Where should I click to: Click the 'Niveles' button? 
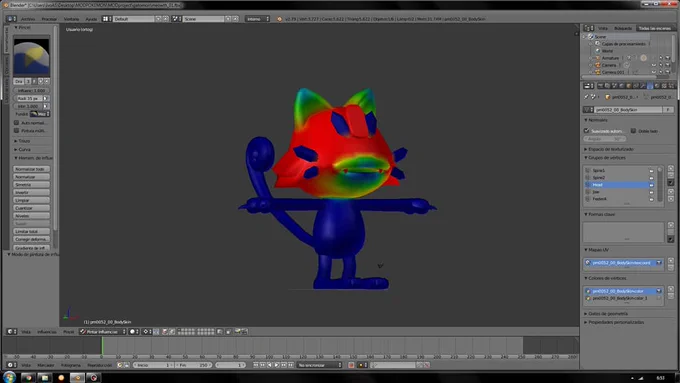31,216
